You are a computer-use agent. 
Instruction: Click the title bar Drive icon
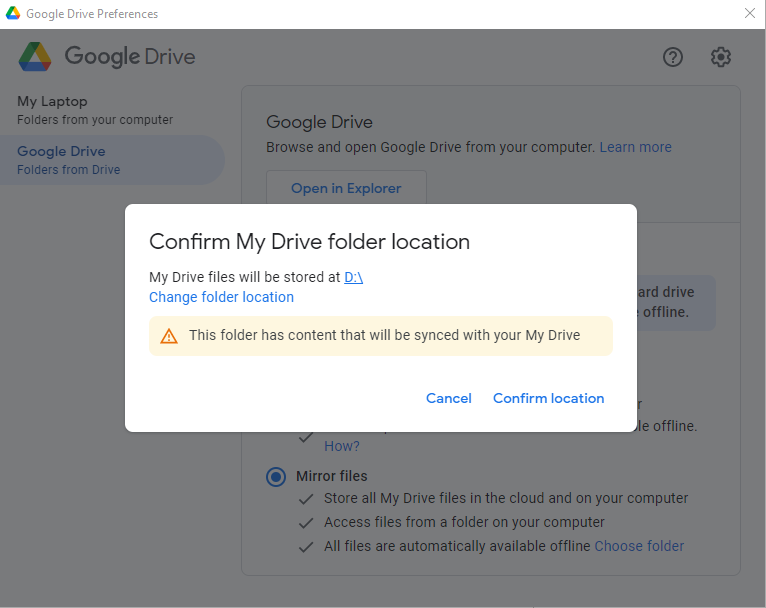[12, 14]
